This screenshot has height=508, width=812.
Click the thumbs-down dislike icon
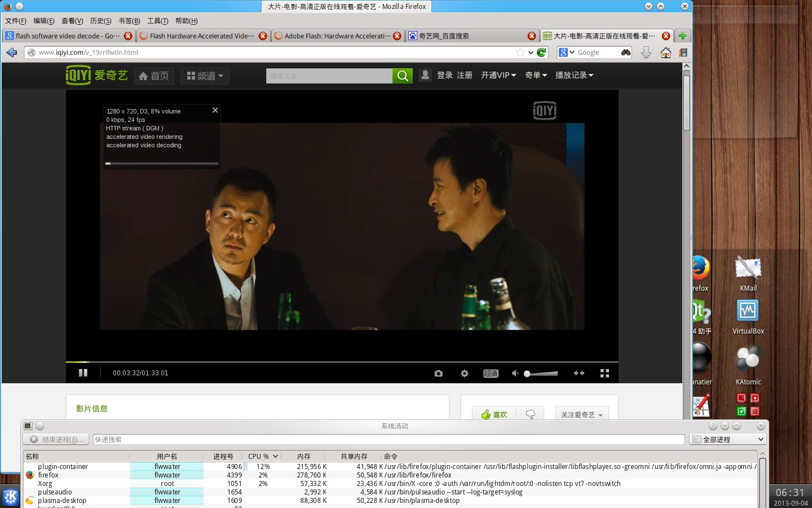coord(530,414)
